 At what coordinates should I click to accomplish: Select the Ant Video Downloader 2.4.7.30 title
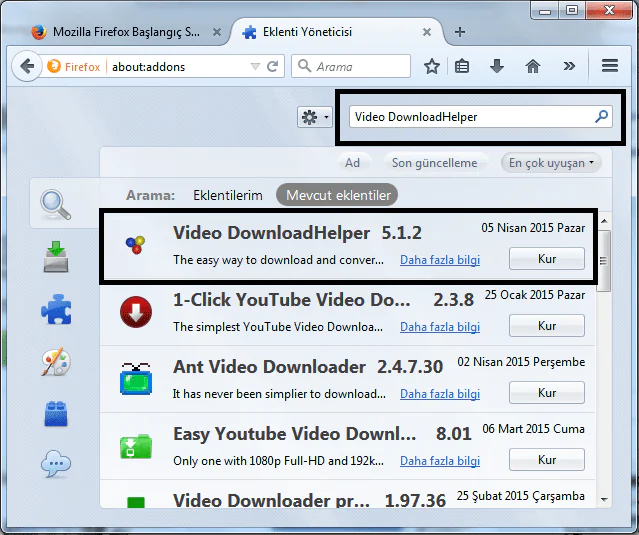[308, 367]
